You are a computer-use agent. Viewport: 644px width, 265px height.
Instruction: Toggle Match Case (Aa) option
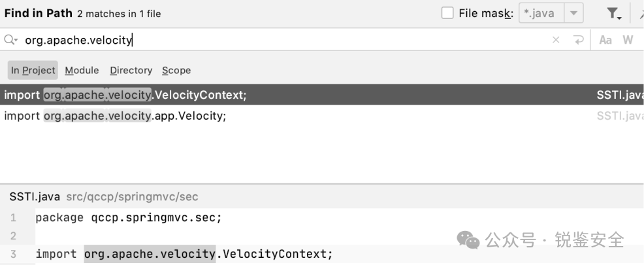click(x=605, y=40)
